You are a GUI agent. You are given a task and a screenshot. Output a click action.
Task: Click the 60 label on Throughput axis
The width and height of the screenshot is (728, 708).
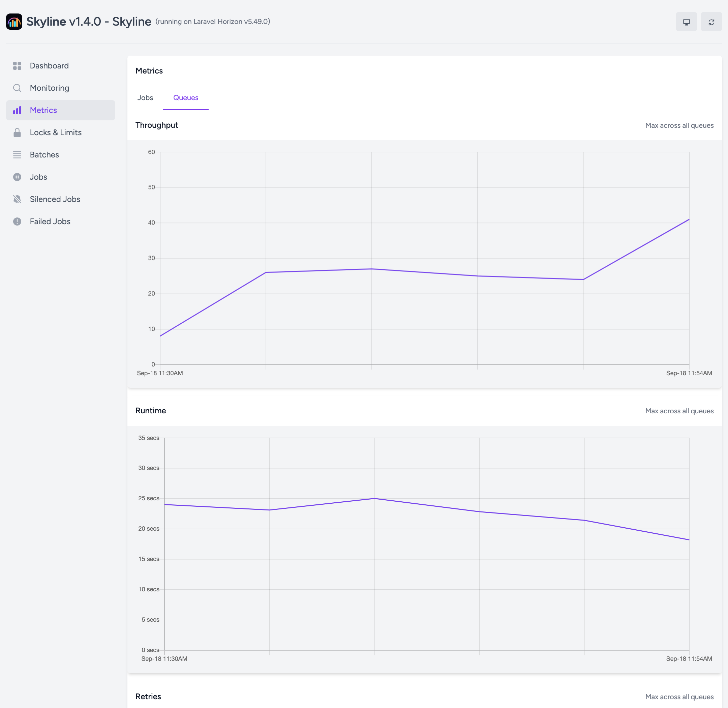151,152
